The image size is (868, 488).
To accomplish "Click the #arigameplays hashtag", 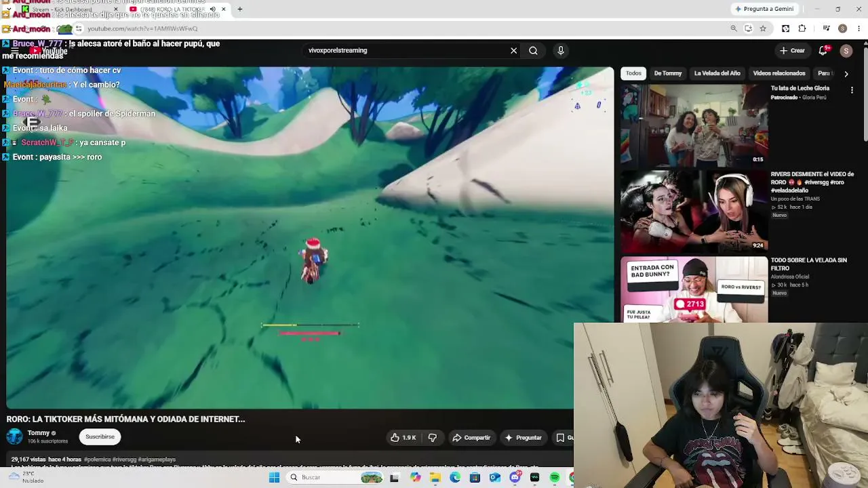I will (x=157, y=460).
